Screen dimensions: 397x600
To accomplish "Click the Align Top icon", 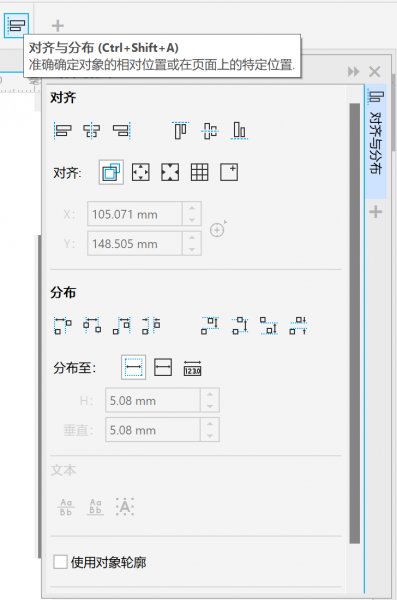I will tap(180, 130).
